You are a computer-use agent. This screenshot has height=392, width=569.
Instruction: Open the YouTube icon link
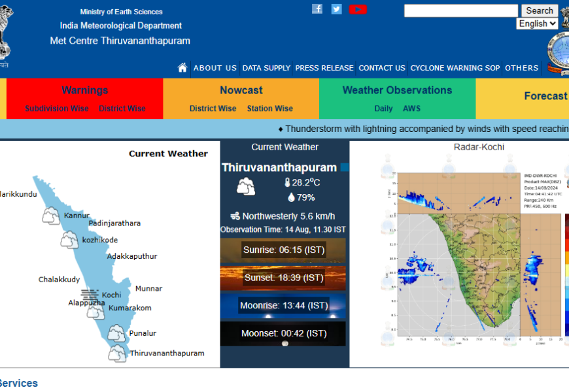click(x=358, y=8)
